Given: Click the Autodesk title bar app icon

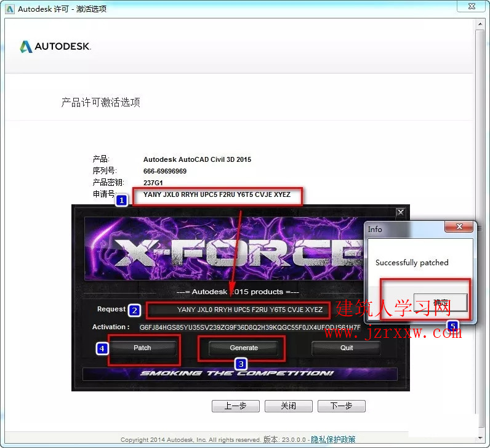Looking at the screenshot, I should point(10,9).
